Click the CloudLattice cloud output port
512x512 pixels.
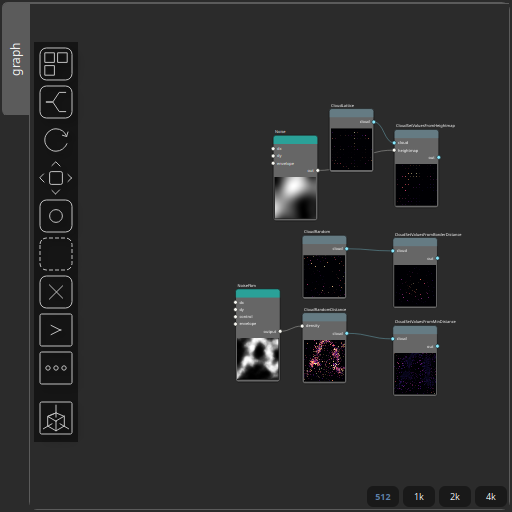pos(374,122)
